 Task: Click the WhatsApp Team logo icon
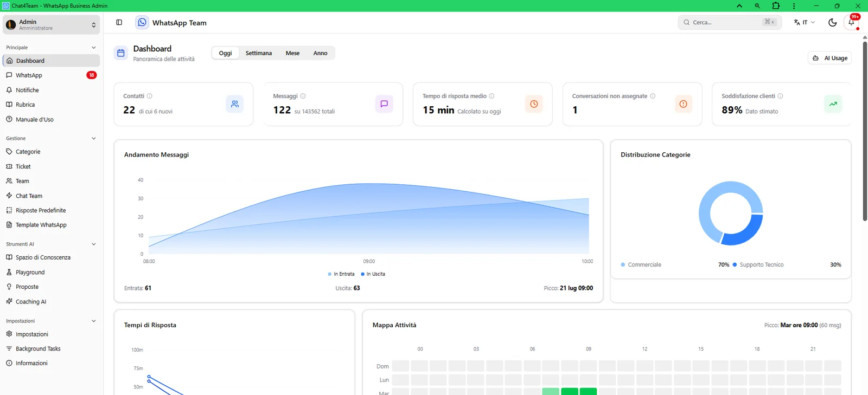(142, 22)
